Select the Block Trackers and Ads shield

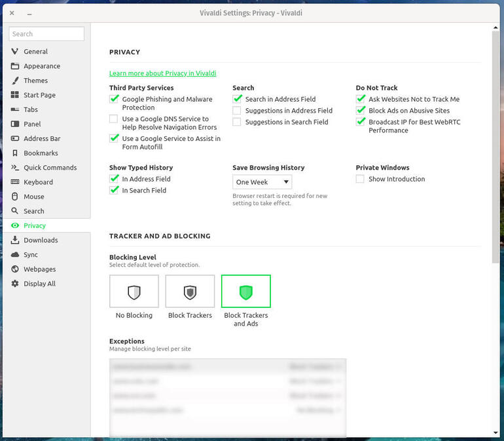[x=246, y=291]
